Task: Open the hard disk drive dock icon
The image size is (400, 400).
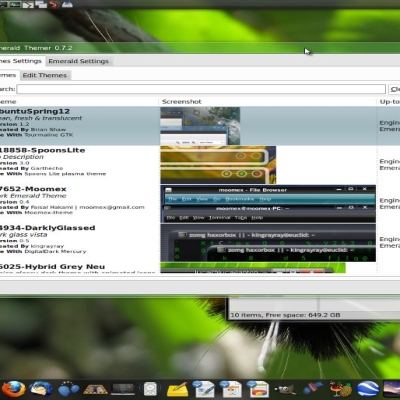Action: (x=150, y=389)
